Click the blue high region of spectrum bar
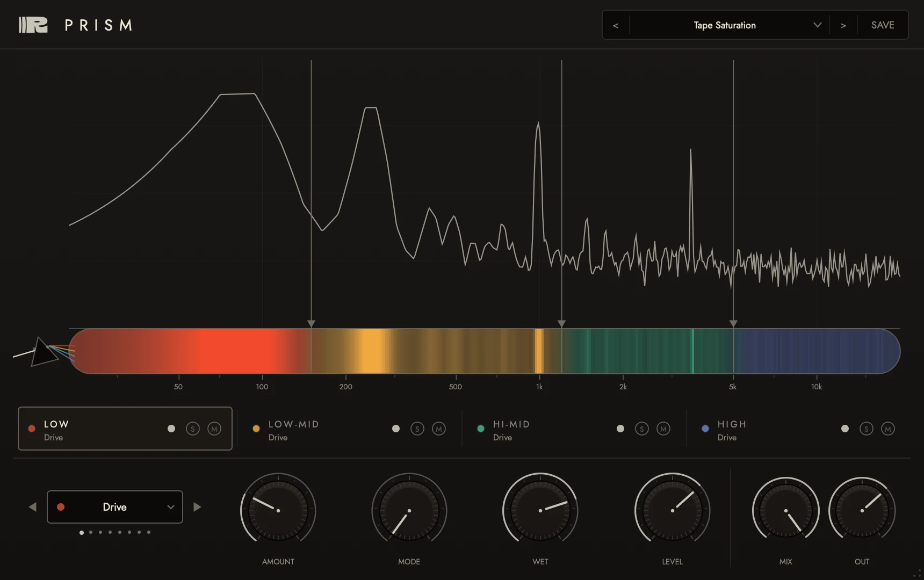 817,351
